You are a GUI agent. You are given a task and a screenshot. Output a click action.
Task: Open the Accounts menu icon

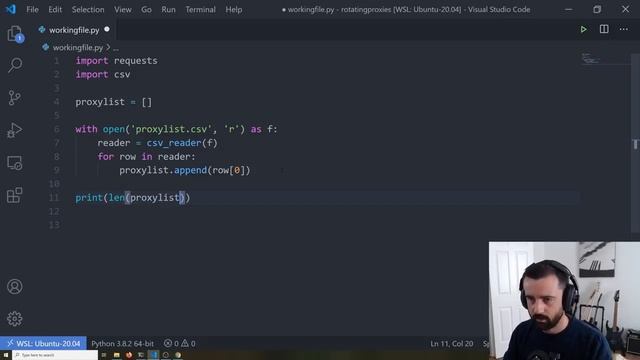[x=15, y=287]
